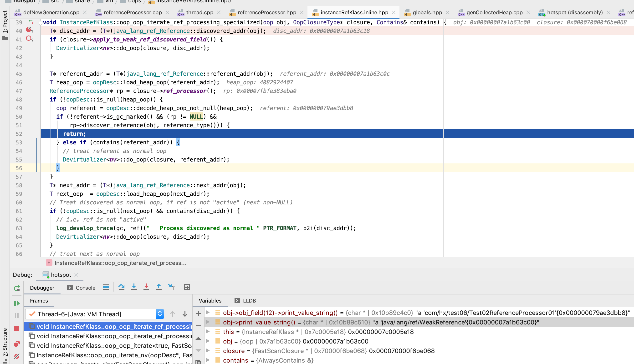Viewport: 634px width, 364px height.
Task: Open the Evaluate Expression calculator icon
Action: [x=186, y=287]
